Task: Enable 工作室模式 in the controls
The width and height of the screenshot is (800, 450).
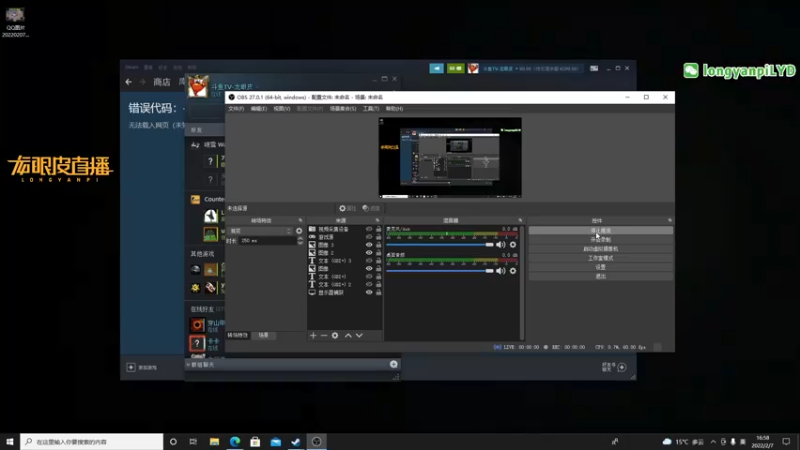Action: 601,258
